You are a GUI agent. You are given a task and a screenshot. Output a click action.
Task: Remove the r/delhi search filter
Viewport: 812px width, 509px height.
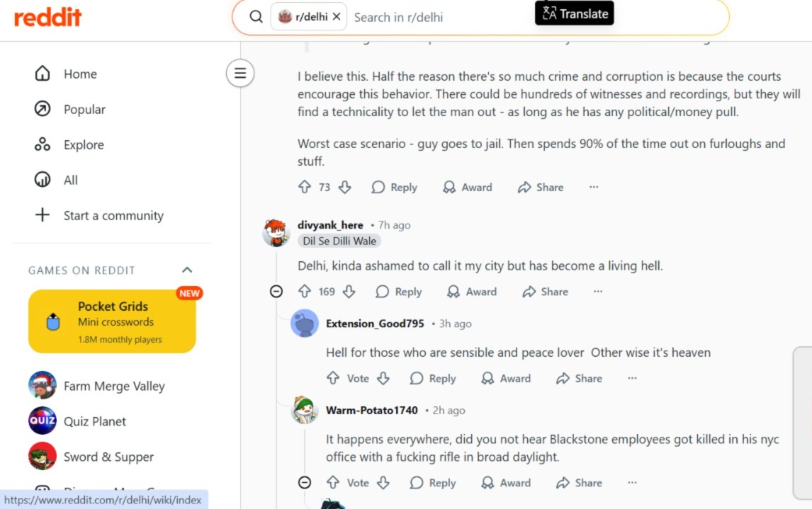(x=336, y=16)
